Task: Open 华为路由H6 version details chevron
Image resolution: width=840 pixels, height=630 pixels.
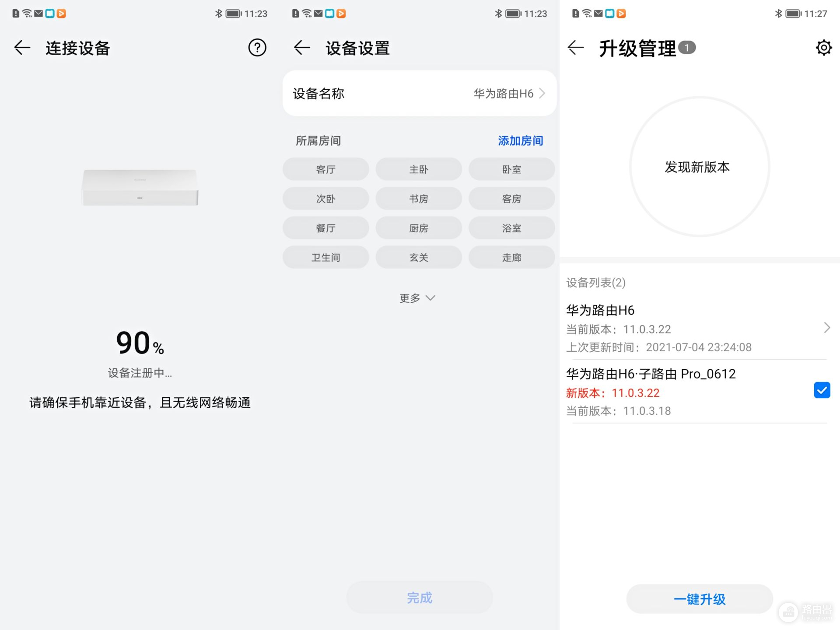Action: coord(826,328)
